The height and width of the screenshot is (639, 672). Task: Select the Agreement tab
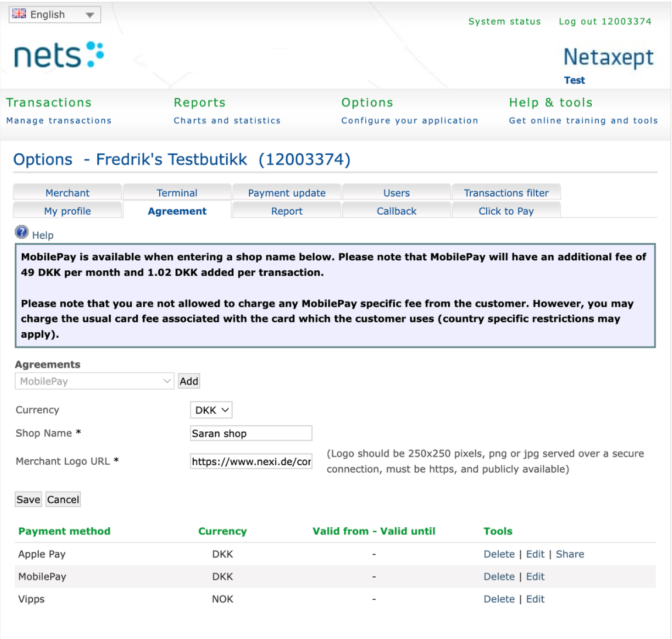pos(177,211)
